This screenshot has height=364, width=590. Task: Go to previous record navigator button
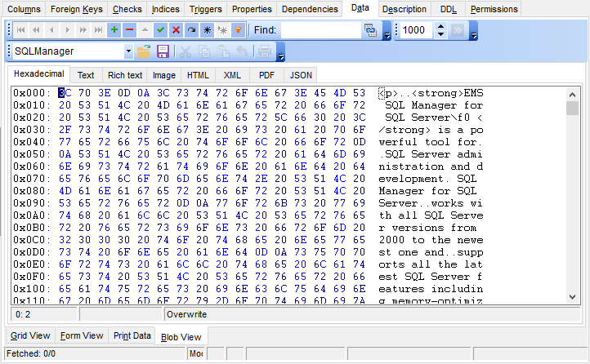(x=52, y=30)
